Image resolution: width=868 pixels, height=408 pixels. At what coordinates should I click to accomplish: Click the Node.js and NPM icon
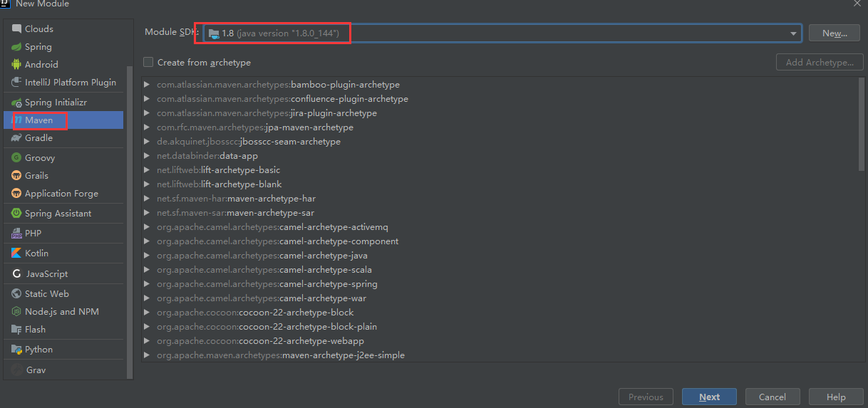17,312
